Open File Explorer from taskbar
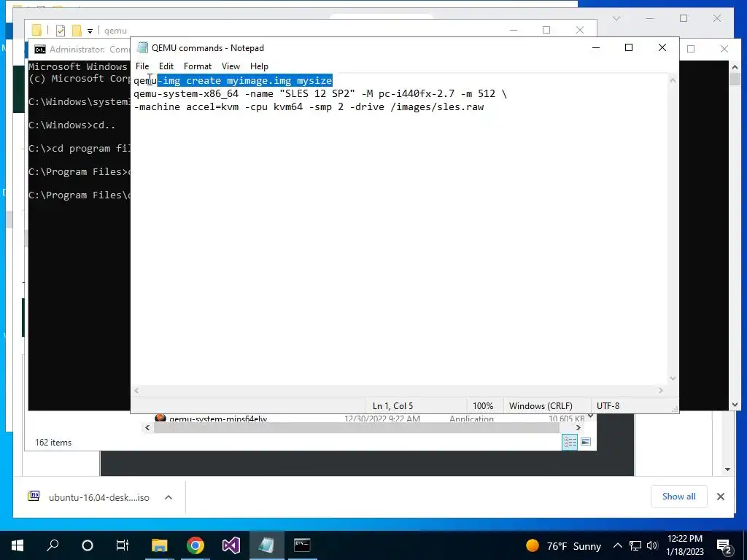This screenshot has width=747, height=560. pos(160,545)
